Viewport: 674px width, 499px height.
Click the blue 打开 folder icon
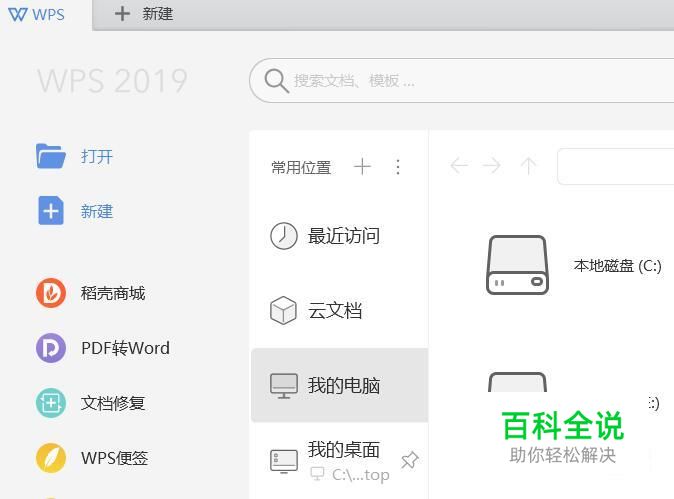point(51,156)
